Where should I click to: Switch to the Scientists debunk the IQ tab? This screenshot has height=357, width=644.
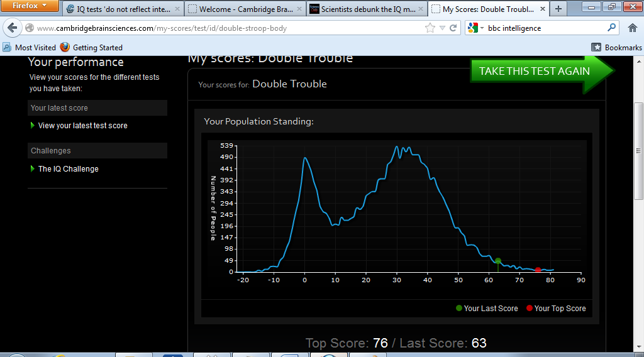tap(367, 9)
